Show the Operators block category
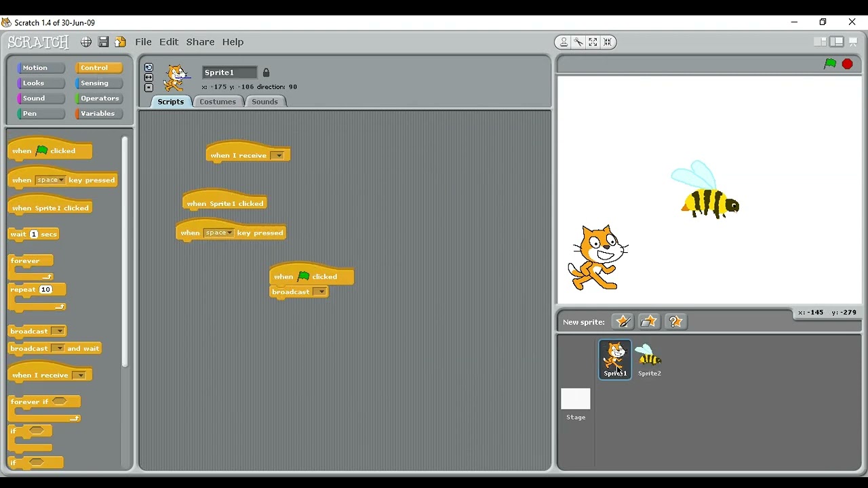The width and height of the screenshot is (868, 488). point(99,98)
